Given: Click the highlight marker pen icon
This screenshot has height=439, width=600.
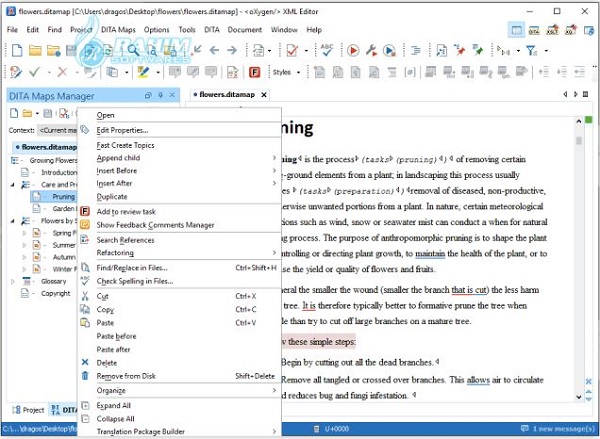Looking at the screenshot, I should 143,72.
